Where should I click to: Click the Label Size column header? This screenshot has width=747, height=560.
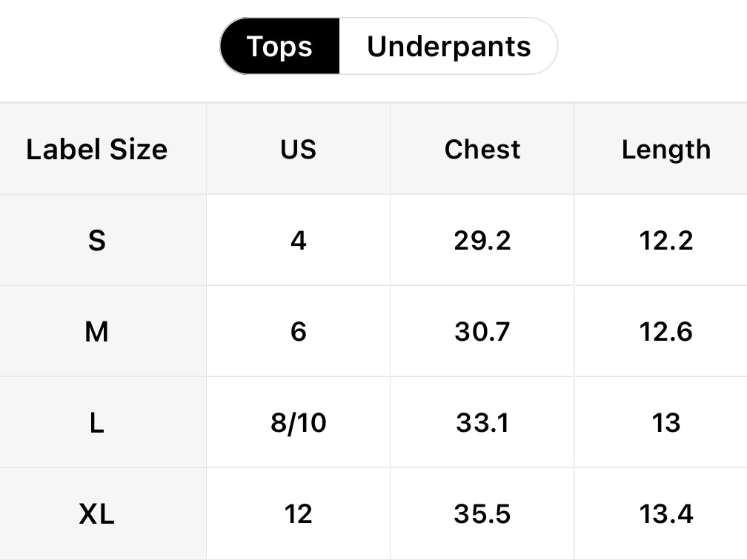(97, 150)
